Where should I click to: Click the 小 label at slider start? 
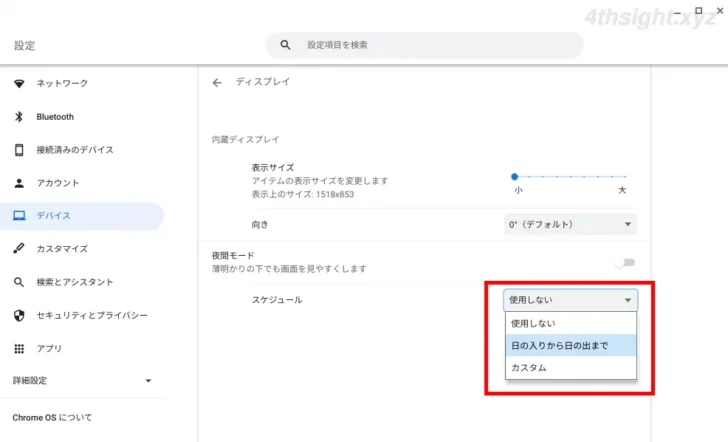[518, 190]
